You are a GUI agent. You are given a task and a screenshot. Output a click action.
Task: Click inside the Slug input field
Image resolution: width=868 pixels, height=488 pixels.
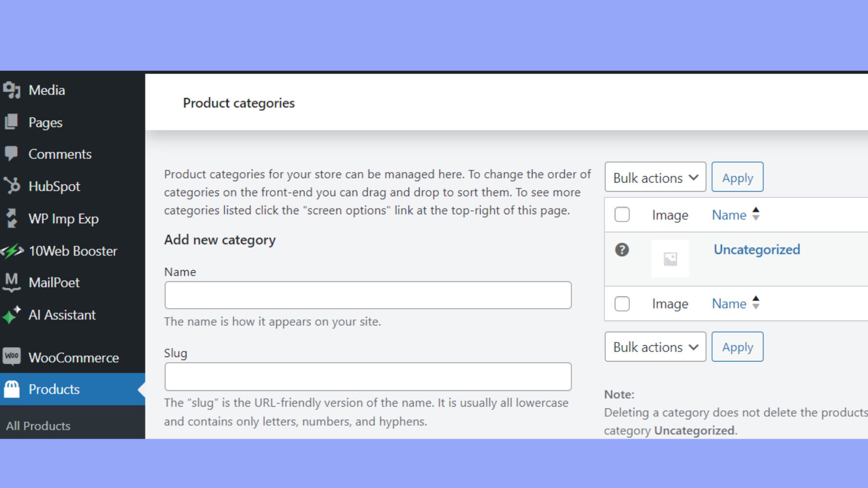tap(368, 376)
